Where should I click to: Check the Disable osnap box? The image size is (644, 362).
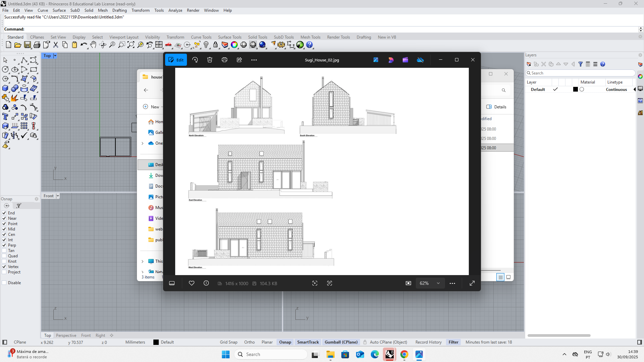4,282
